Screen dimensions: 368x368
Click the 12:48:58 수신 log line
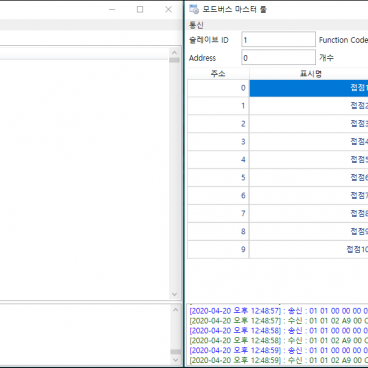click(x=279, y=341)
